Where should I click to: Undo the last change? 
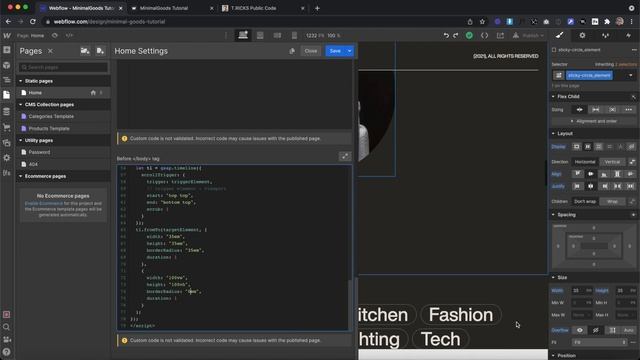tap(446, 36)
